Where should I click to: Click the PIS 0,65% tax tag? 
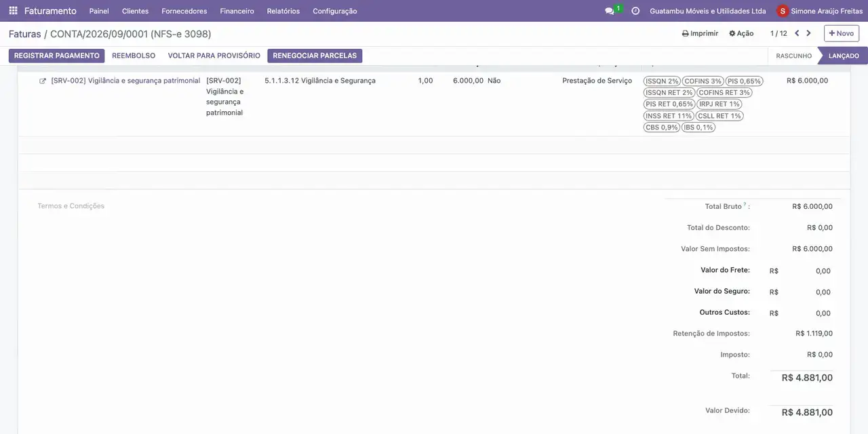[x=744, y=81]
